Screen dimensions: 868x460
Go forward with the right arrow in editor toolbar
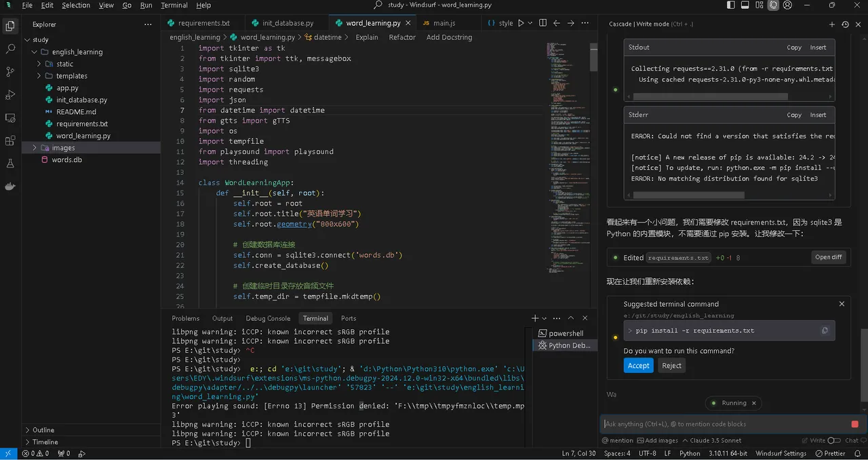point(571,23)
